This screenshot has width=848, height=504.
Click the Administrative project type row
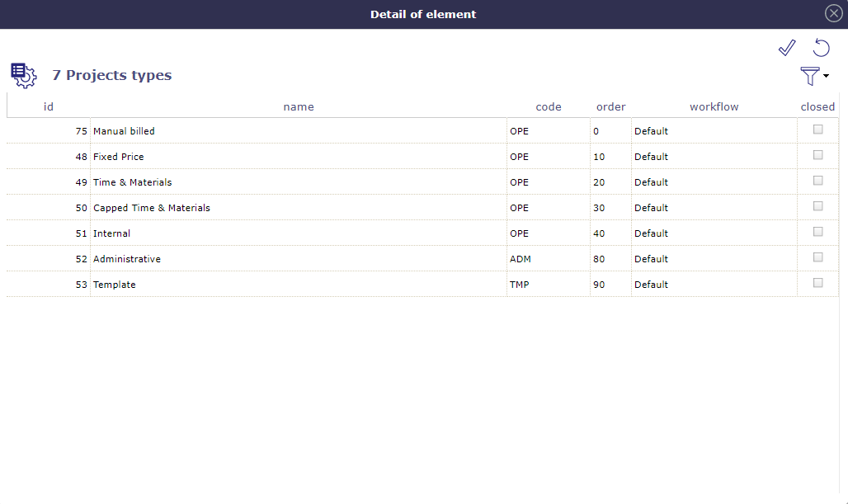(127, 259)
